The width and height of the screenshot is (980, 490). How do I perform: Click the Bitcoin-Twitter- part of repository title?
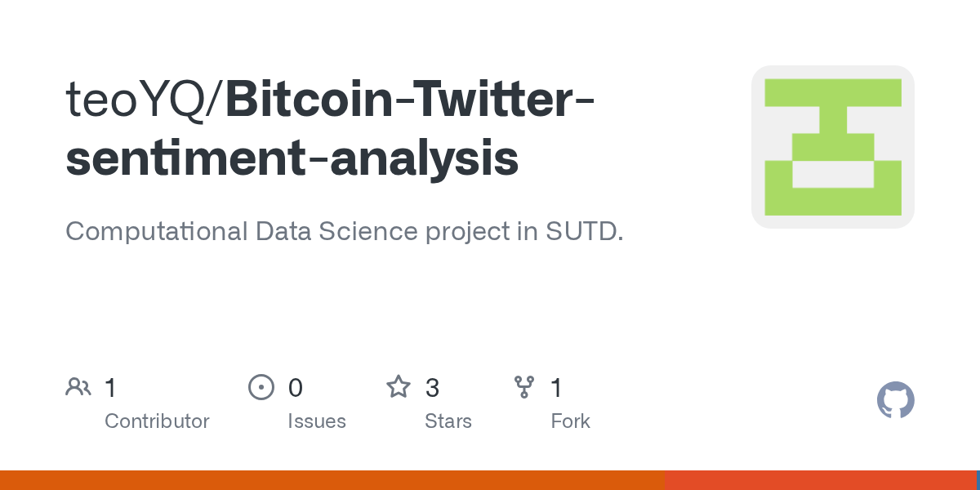pyautogui.click(x=410, y=100)
